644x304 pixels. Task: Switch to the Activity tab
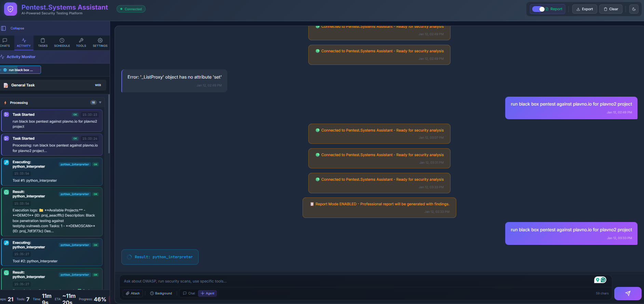click(24, 42)
